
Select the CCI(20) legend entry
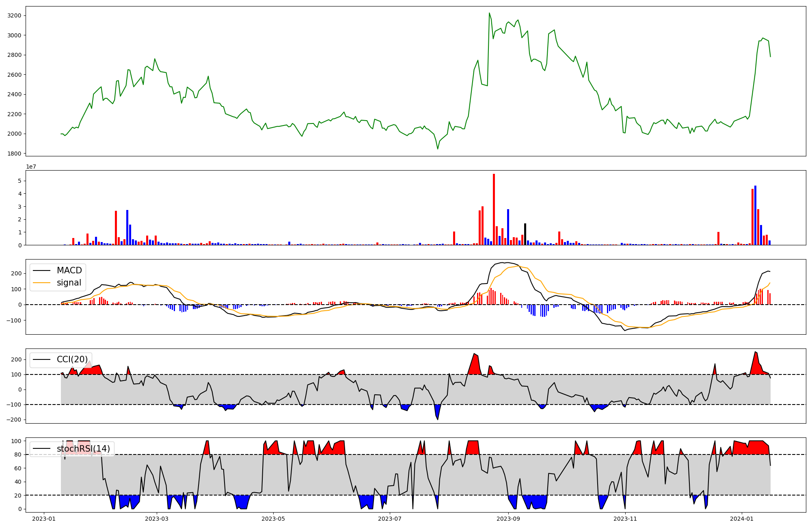(72, 359)
